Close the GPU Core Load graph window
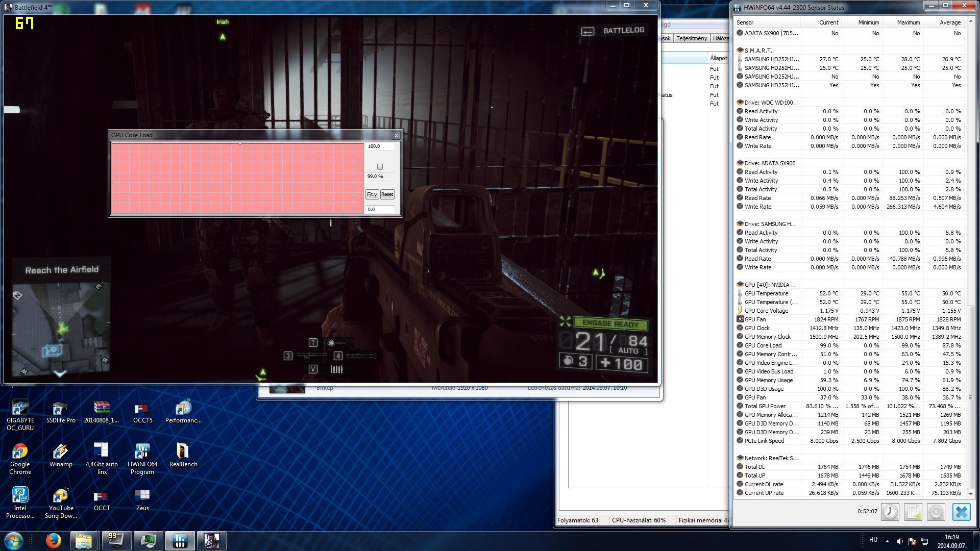The image size is (980, 551). [396, 135]
